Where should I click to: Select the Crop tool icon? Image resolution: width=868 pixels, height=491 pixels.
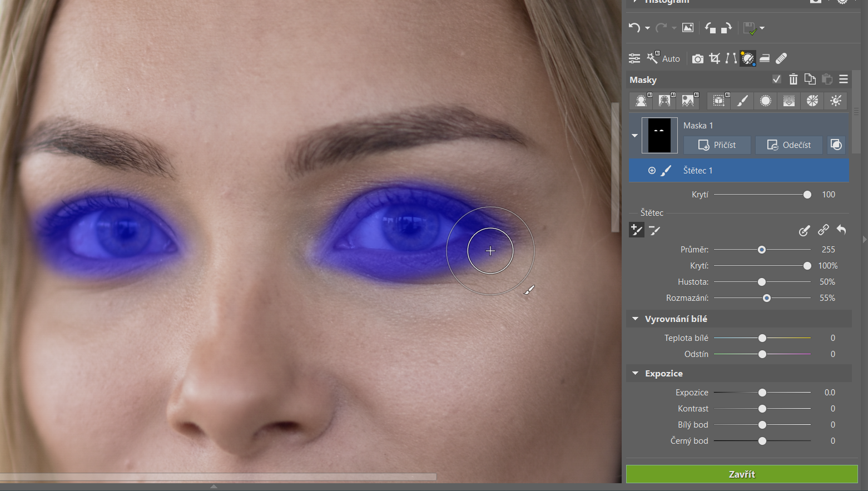[715, 58]
